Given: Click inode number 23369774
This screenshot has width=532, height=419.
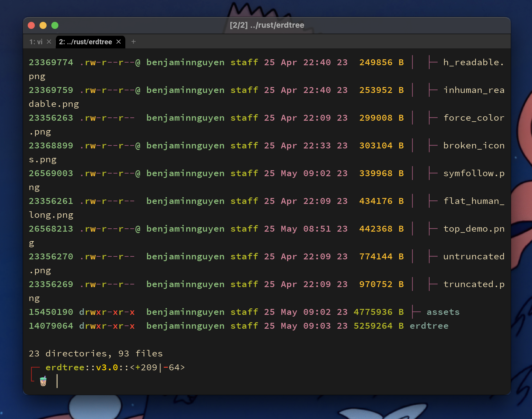Looking at the screenshot, I should pos(51,62).
